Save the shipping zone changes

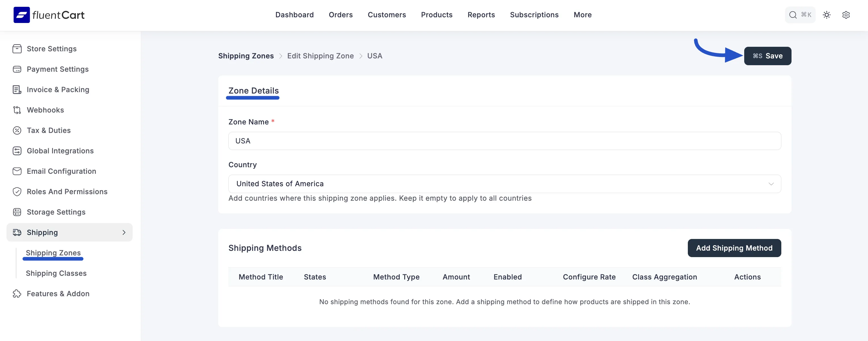(768, 56)
